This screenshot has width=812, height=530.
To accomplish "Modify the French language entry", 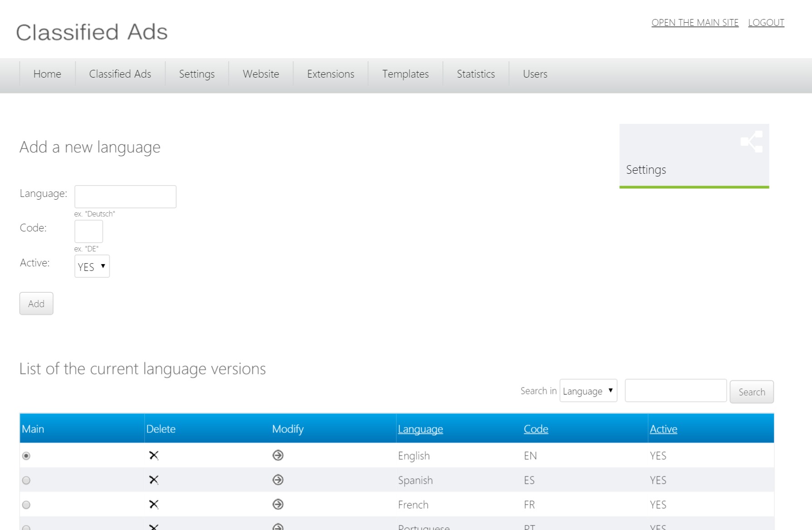I will click(278, 504).
